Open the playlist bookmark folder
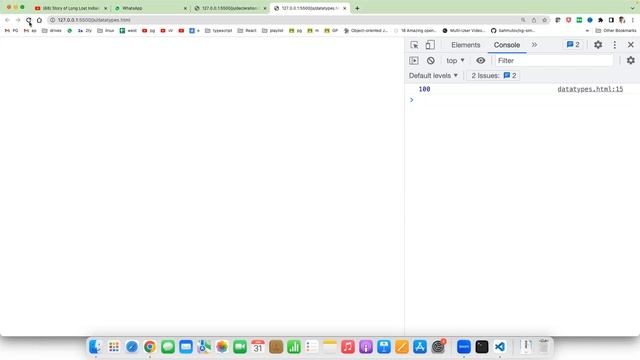The width and height of the screenshot is (640, 360). [x=272, y=31]
